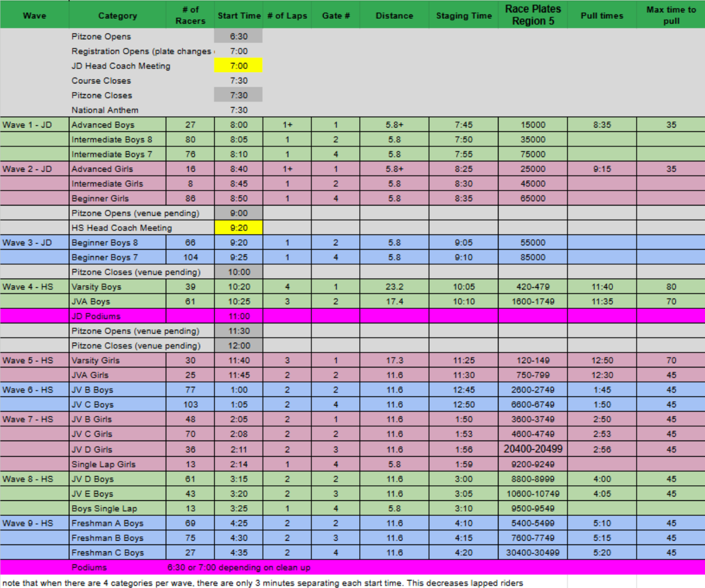Click the 104 racers count cell
The image size is (705, 588).
[x=190, y=257]
